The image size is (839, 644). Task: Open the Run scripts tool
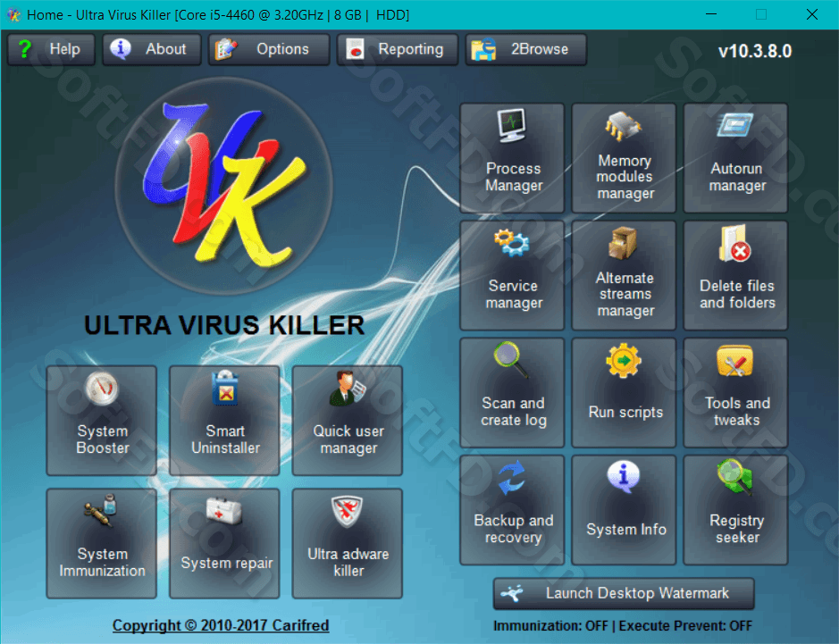click(624, 392)
